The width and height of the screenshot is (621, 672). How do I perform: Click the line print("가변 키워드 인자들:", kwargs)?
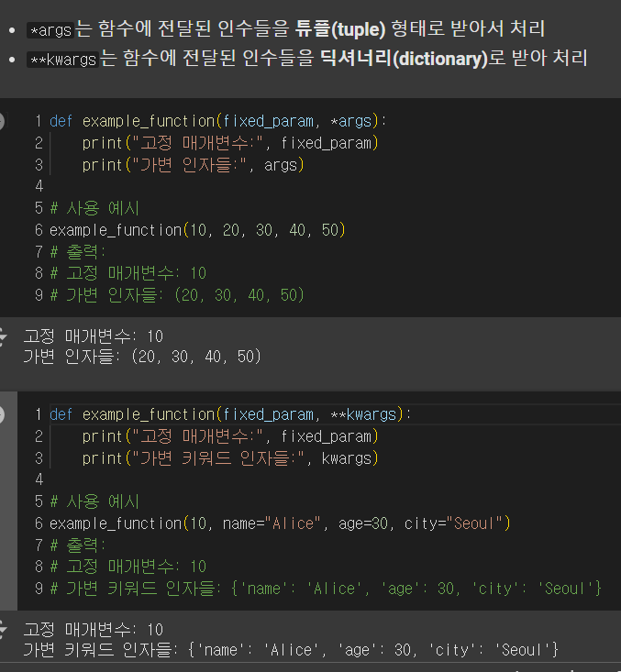[230, 458]
